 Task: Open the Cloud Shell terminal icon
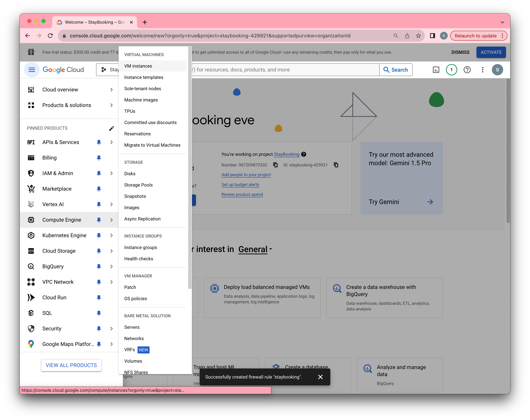tap(436, 70)
